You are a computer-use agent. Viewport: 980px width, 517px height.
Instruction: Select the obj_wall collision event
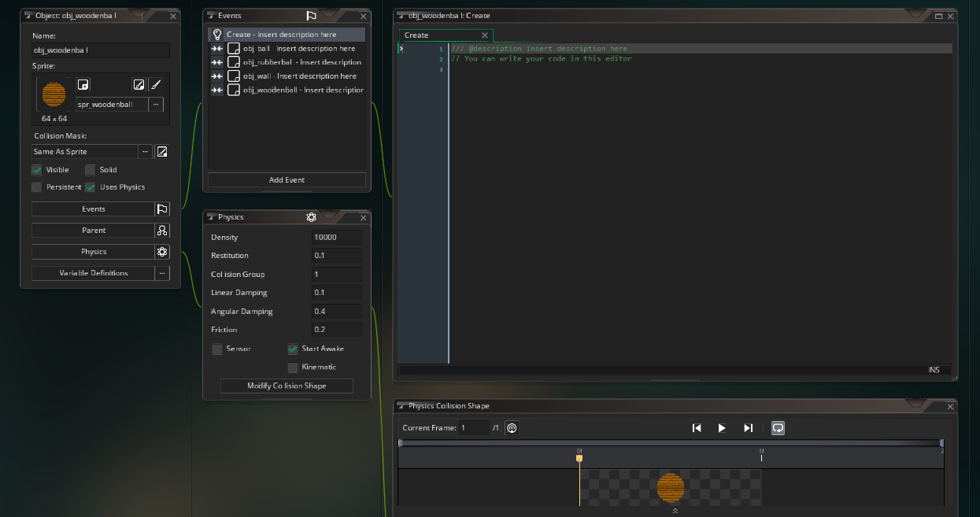[x=287, y=76]
